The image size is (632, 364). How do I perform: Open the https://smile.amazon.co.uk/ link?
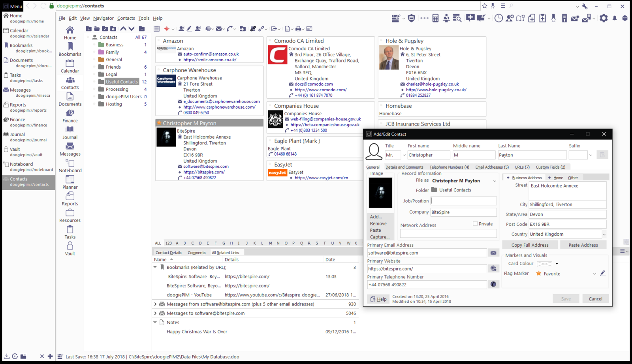coord(210,60)
